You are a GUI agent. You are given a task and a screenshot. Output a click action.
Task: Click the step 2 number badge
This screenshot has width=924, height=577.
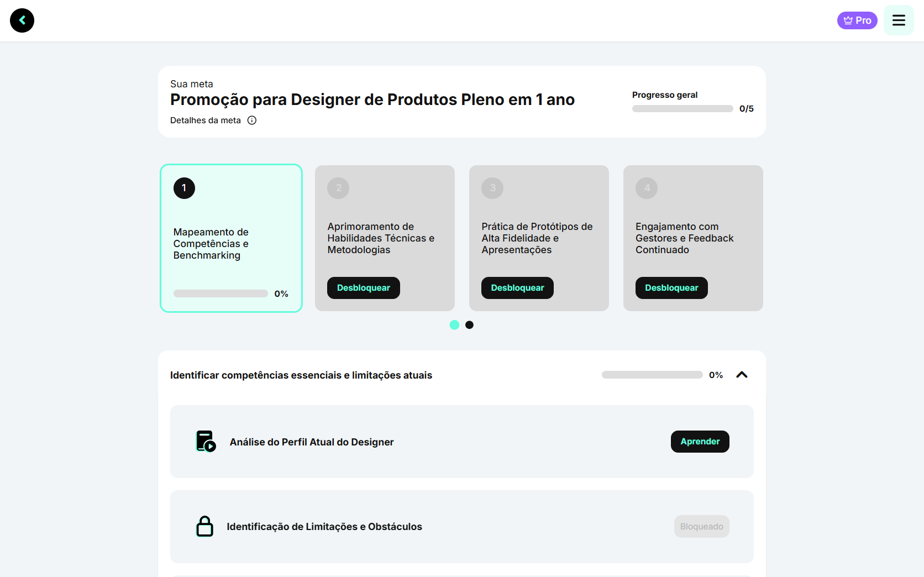(338, 188)
